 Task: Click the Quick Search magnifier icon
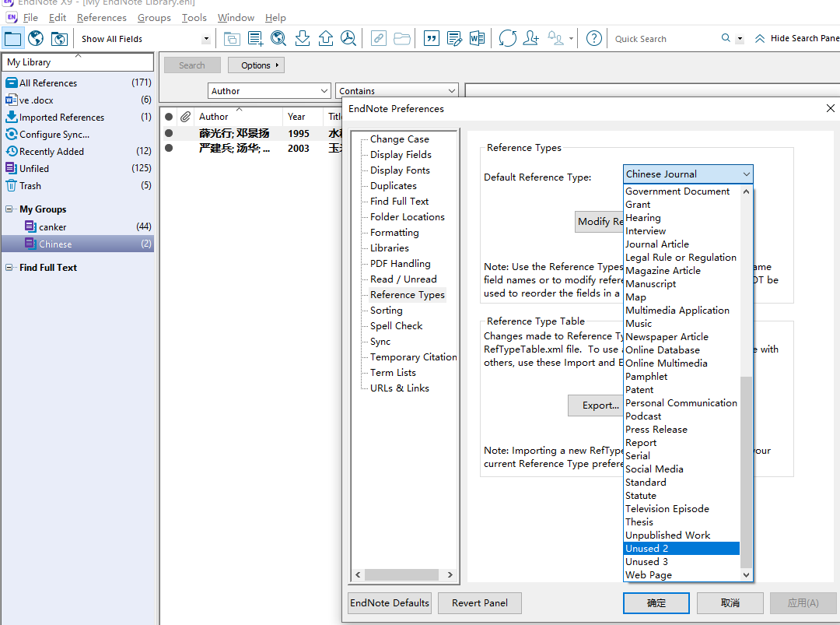pos(726,38)
